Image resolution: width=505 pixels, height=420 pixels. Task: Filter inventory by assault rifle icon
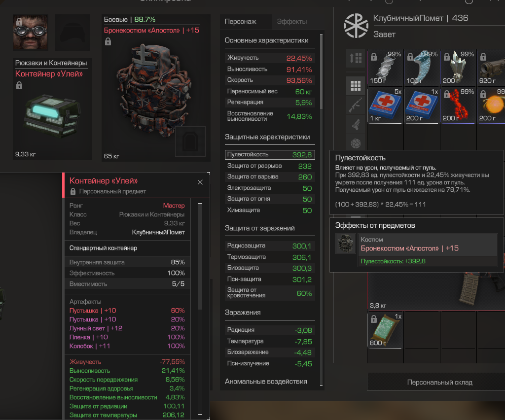coord(356,105)
